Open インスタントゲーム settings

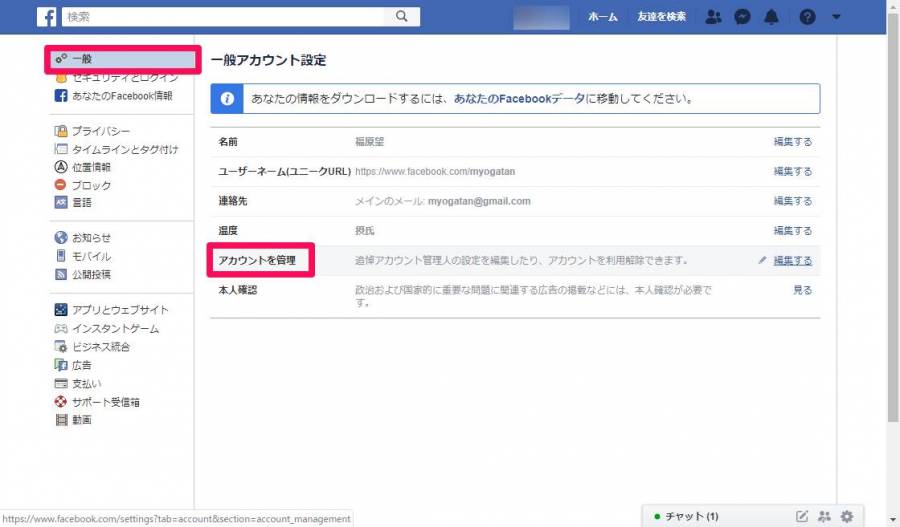coord(115,328)
